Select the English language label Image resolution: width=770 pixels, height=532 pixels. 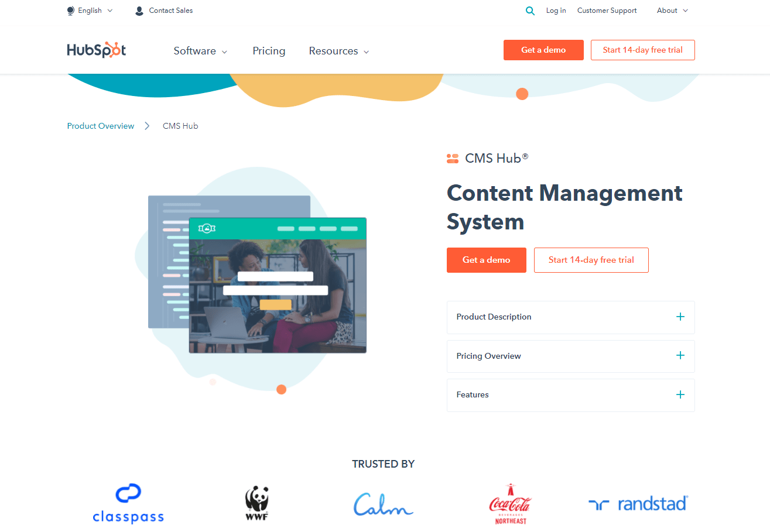[x=90, y=11]
